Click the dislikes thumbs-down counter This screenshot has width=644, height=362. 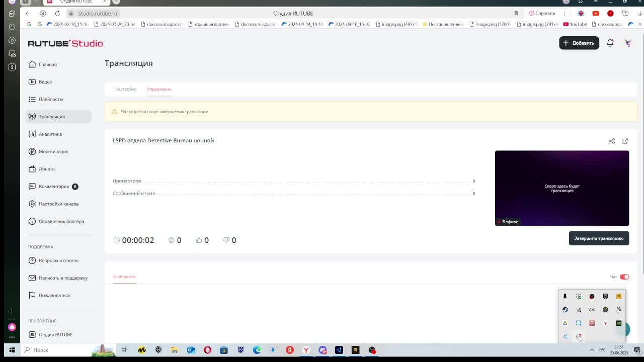229,240
